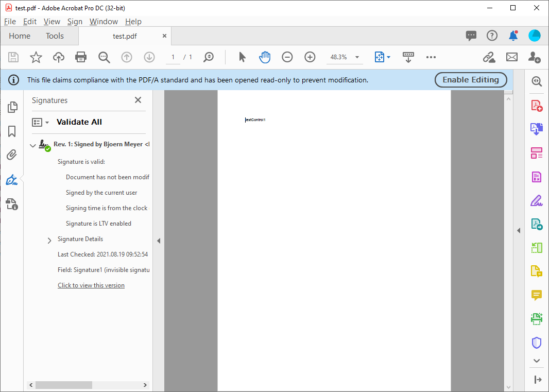Screen dimensions: 549x392
Task: Click the scrolling mode keyboard icon
Action: pos(408,57)
